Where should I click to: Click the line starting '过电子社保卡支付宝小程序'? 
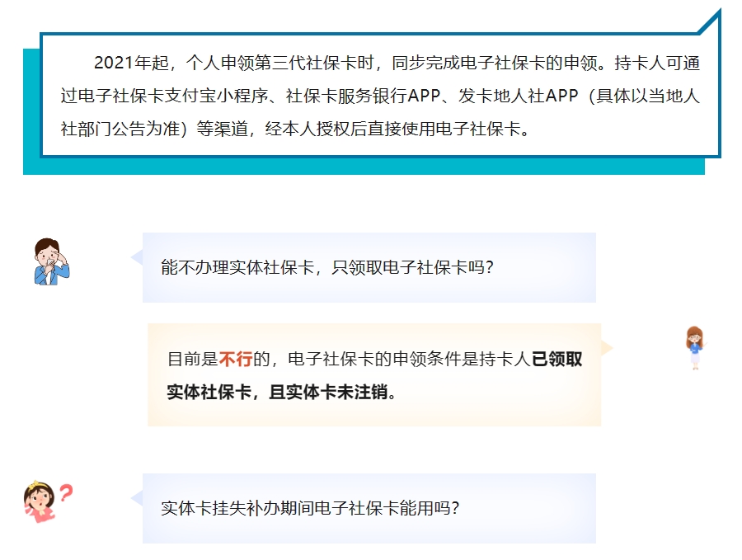pos(380,96)
